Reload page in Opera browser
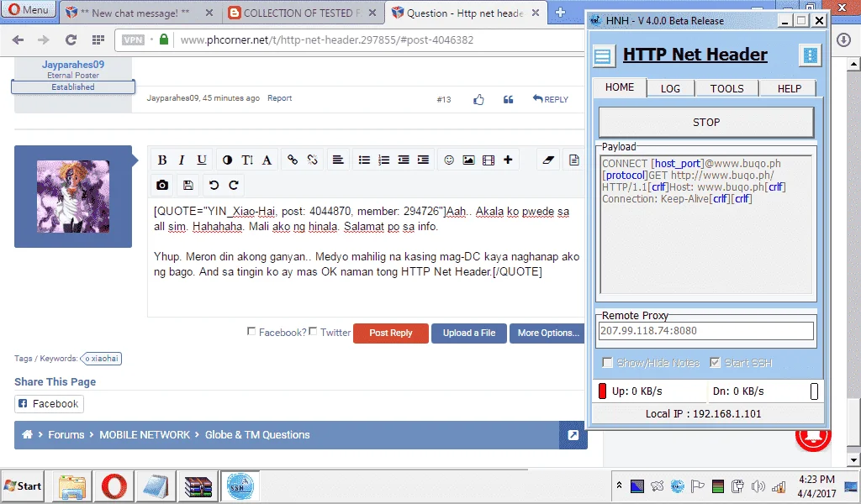 coord(71,39)
